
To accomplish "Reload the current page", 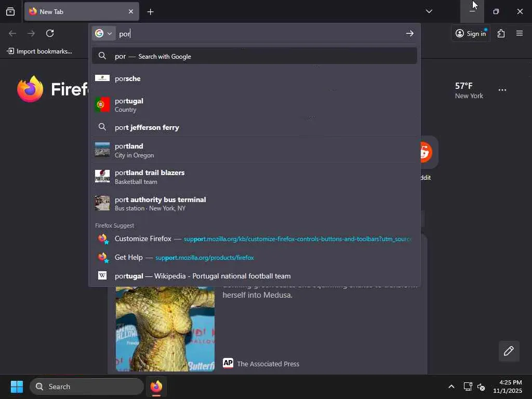I will coord(50,33).
